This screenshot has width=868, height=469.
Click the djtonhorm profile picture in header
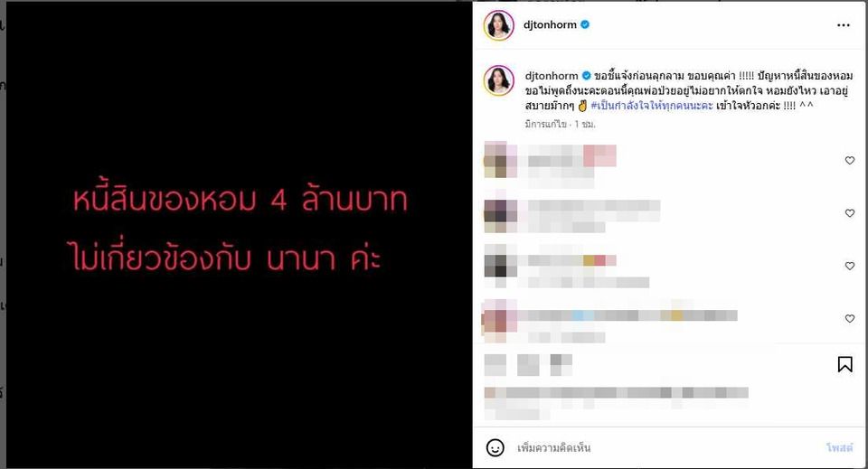click(499, 25)
